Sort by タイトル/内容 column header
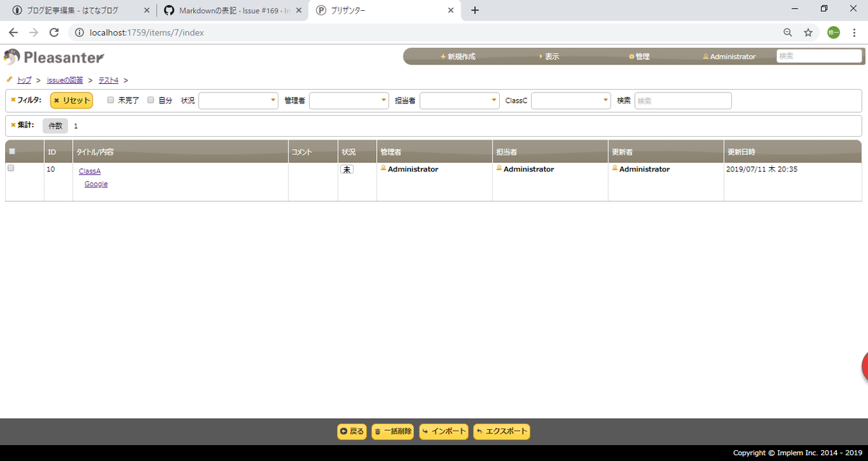Screen dimensions: 868x461 181,152
